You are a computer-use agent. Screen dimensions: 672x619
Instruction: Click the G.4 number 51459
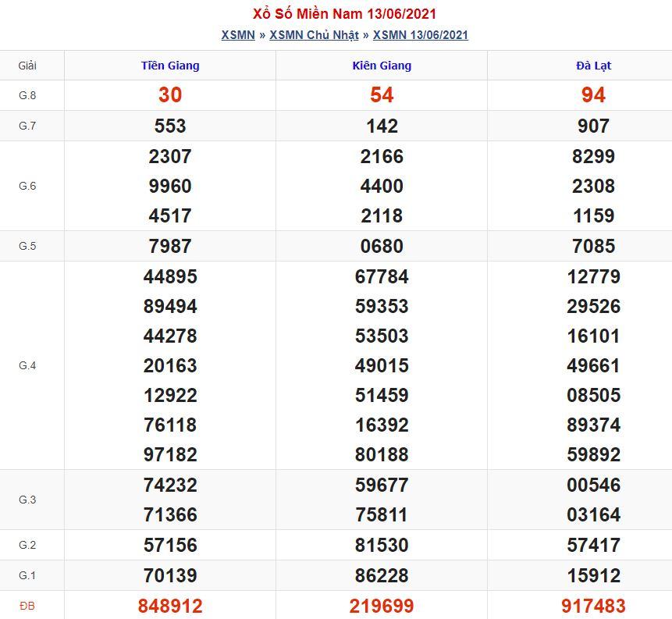coord(382,395)
